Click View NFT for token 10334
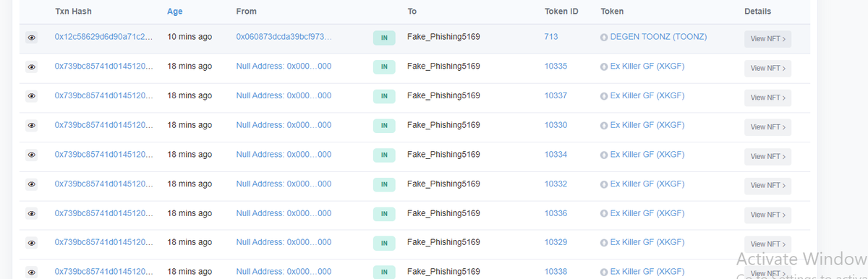Viewport: 868px width, 279px height. 767,156
